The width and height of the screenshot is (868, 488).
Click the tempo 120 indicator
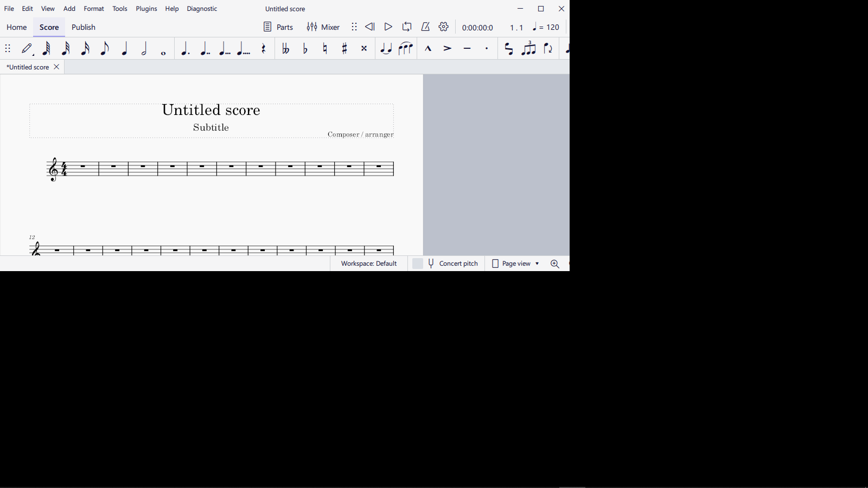pos(546,27)
